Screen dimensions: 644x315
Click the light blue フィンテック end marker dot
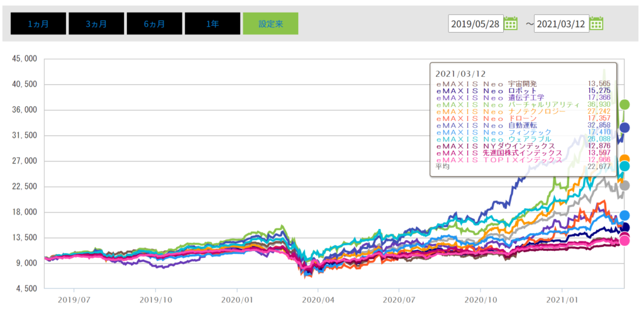[x=625, y=216]
